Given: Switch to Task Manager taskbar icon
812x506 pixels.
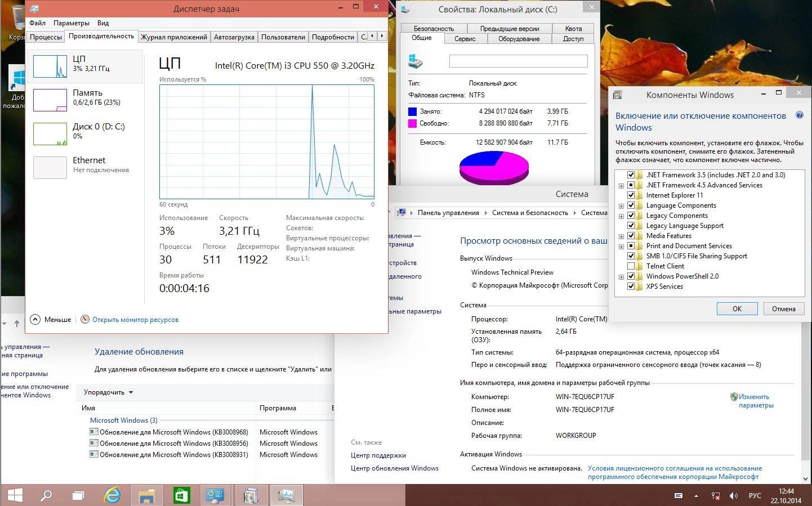Looking at the screenshot, I should point(286,495).
